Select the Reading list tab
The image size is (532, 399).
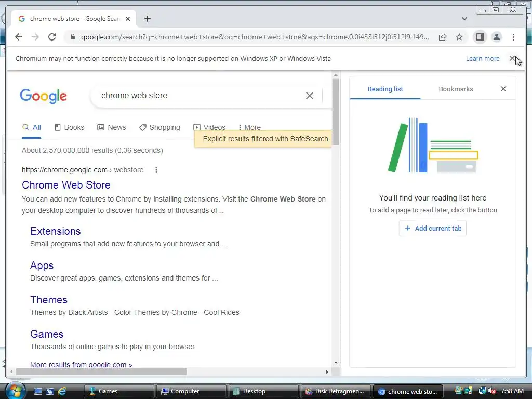[385, 89]
